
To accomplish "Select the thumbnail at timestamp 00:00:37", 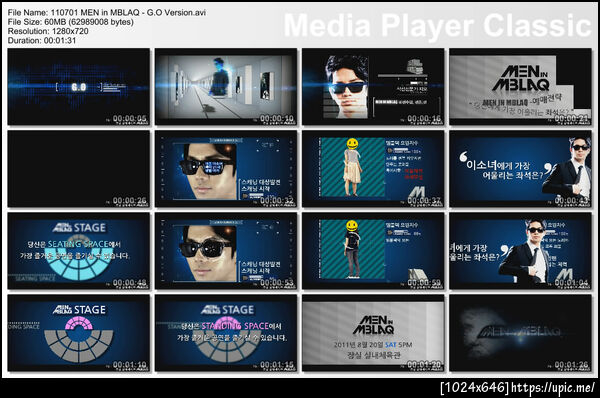I will pos(373,169).
